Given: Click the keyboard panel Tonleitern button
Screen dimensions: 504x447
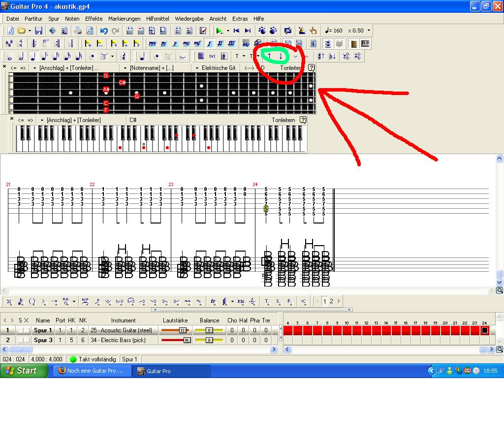Looking at the screenshot, I should pos(283,120).
